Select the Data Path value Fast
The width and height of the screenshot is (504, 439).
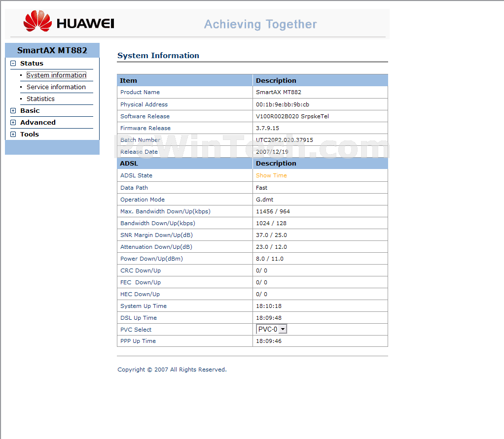tap(262, 188)
